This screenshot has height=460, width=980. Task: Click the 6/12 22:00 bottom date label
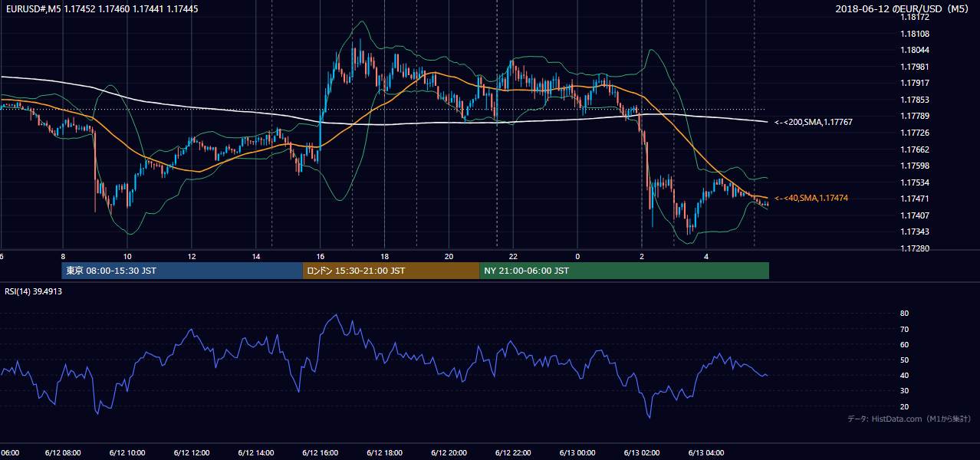pos(514,453)
